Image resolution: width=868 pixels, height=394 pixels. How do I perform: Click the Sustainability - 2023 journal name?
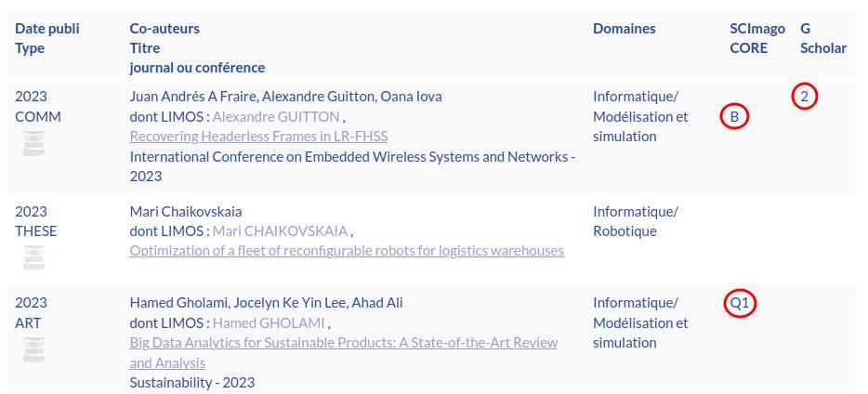(191, 383)
